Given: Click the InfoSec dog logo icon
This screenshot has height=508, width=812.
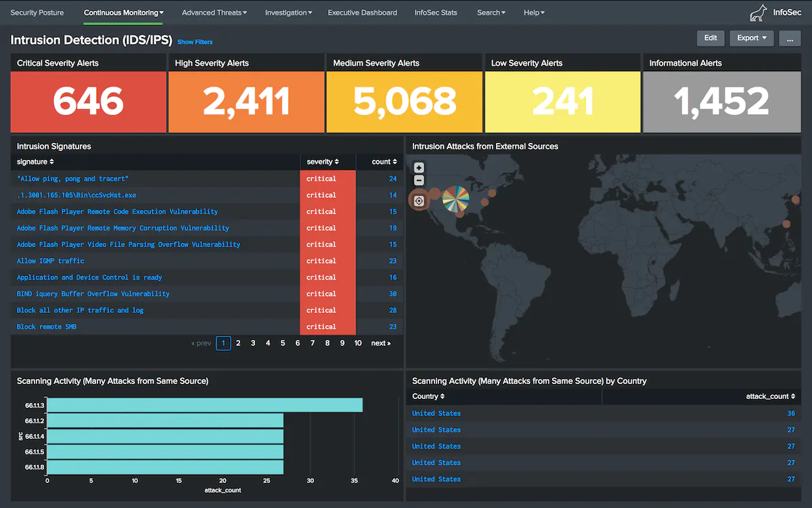Looking at the screenshot, I should pos(759,13).
